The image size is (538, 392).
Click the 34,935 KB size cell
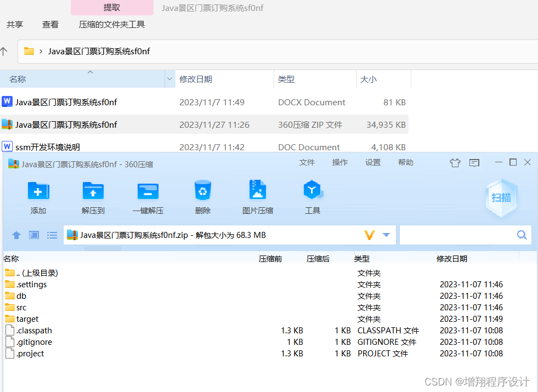coord(386,125)
